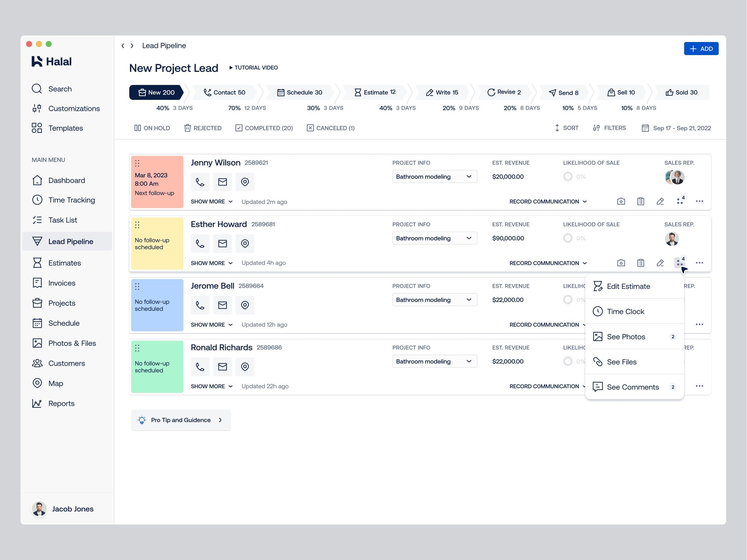The height and width of the screenshot is (560, 747).
Task: Open the Contact 50 pipeline stage
Action: click(225, 92)
